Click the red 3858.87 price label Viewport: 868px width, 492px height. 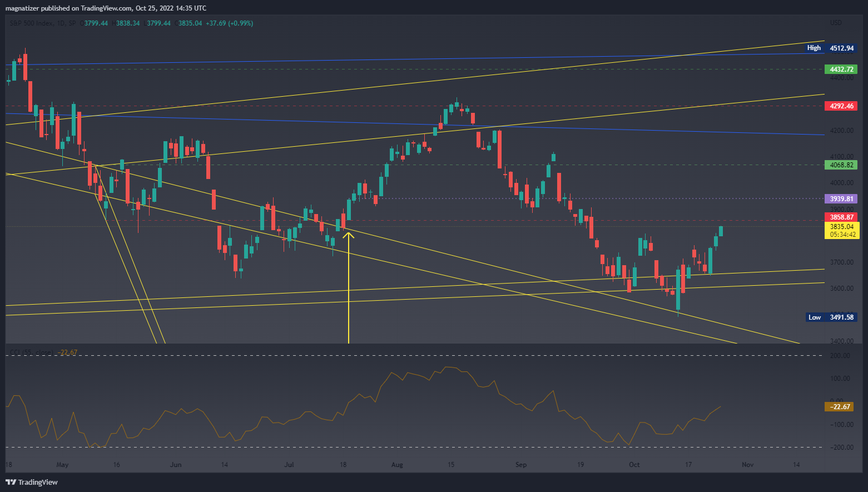point(841,217)
